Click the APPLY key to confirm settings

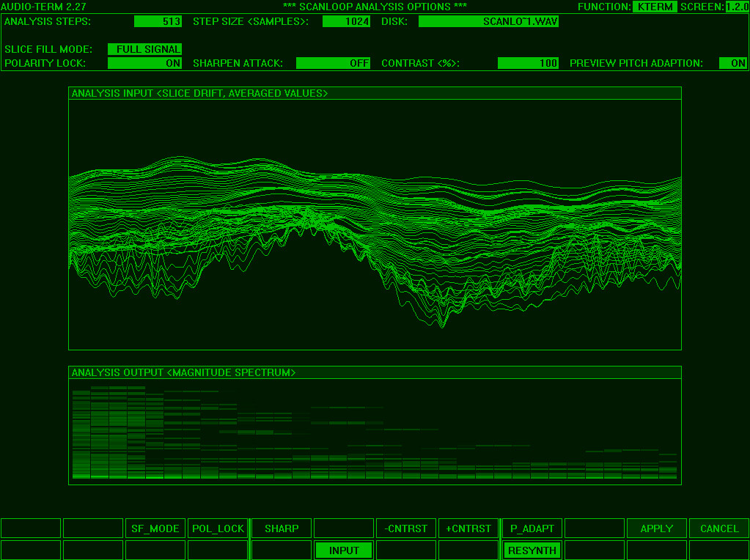tap(655, 528)
